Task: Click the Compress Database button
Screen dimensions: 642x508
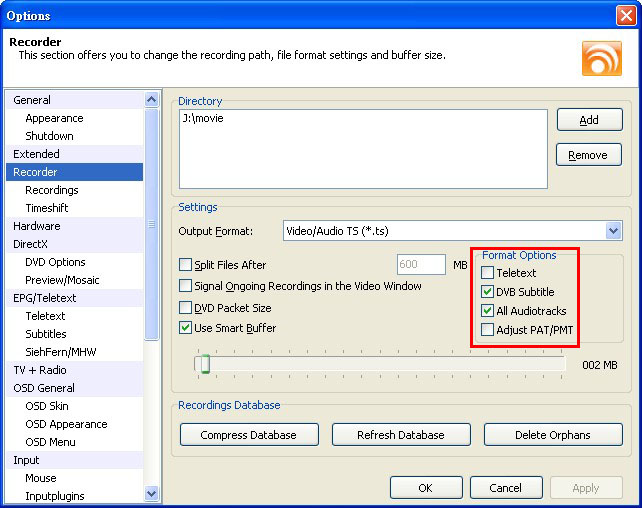Action: [249, 435]
